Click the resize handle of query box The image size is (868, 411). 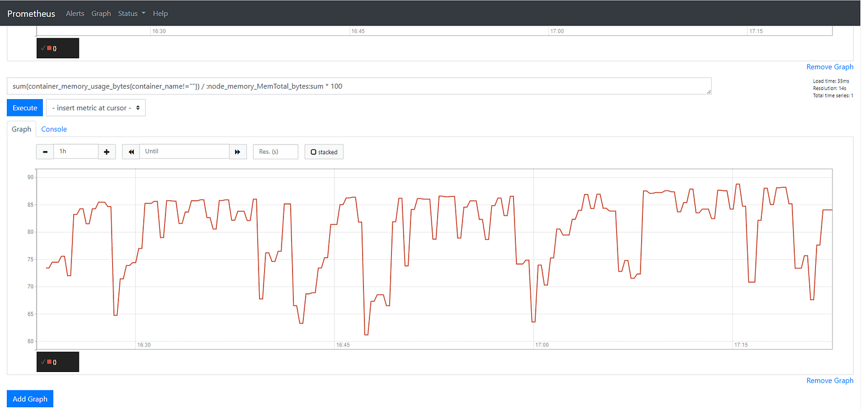709,92
